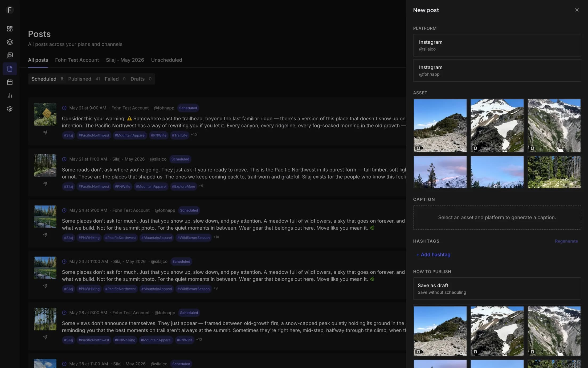
Task: Open the dashboard grid icon in sidebar
Action: click(10, 29)
